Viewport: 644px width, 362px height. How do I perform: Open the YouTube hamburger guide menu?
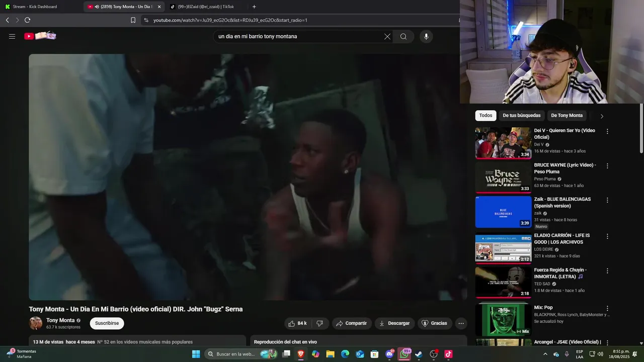[12, 36]
